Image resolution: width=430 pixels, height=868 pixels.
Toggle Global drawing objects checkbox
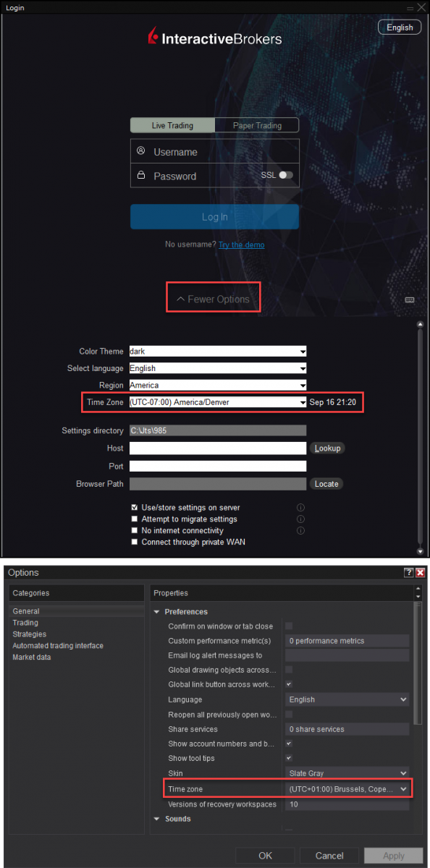pyautogui.click(x=289, y=670)
